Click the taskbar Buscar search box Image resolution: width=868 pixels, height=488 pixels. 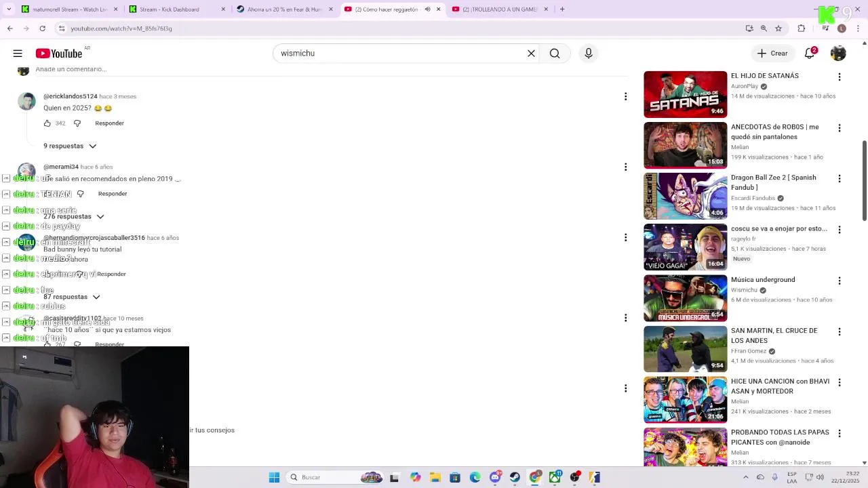click(x=336, y=477)
